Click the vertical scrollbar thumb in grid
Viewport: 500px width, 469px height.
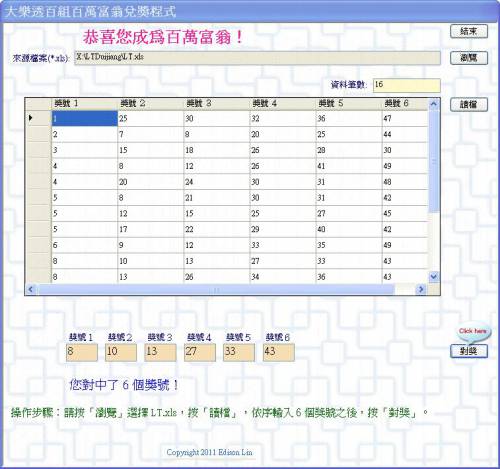point(433,161)
